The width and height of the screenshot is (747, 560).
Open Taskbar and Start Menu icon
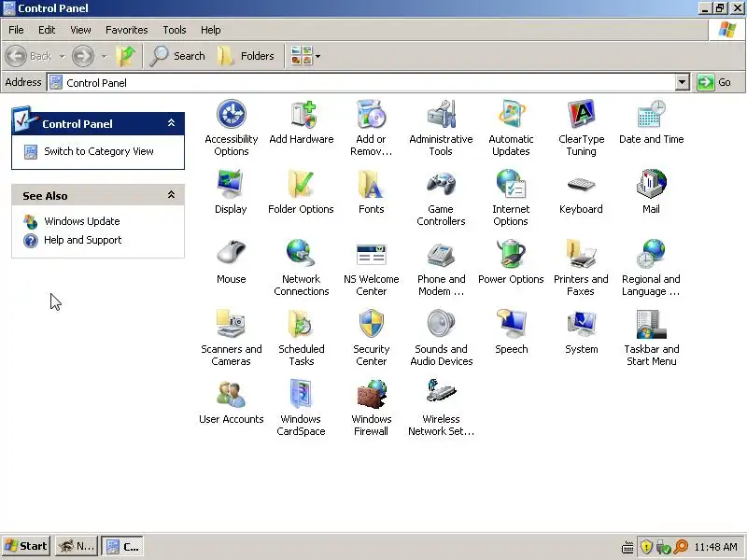click(x=651, y=324)
